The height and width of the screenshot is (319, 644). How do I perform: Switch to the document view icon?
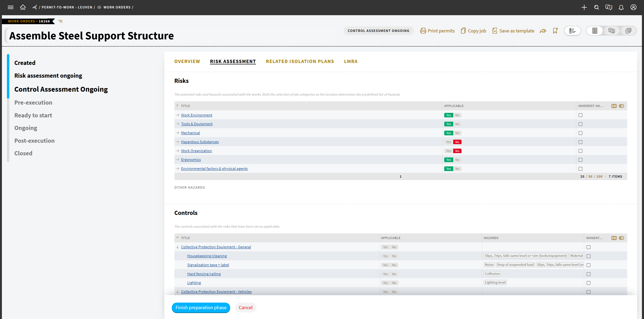click(595, 31)
